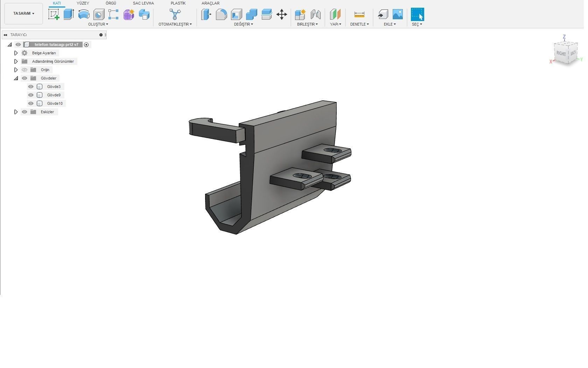Open the TASARIM workspace dropdown
Screen dimensions: 588x368
click(24, 13)
